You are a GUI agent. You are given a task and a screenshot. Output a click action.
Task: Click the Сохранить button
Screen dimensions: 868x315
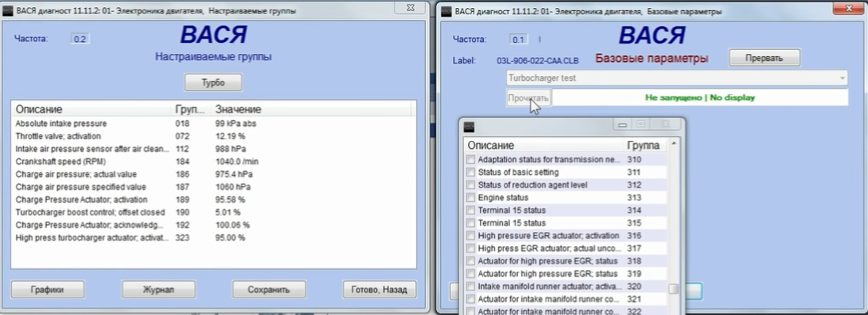(x=269, y=289)
